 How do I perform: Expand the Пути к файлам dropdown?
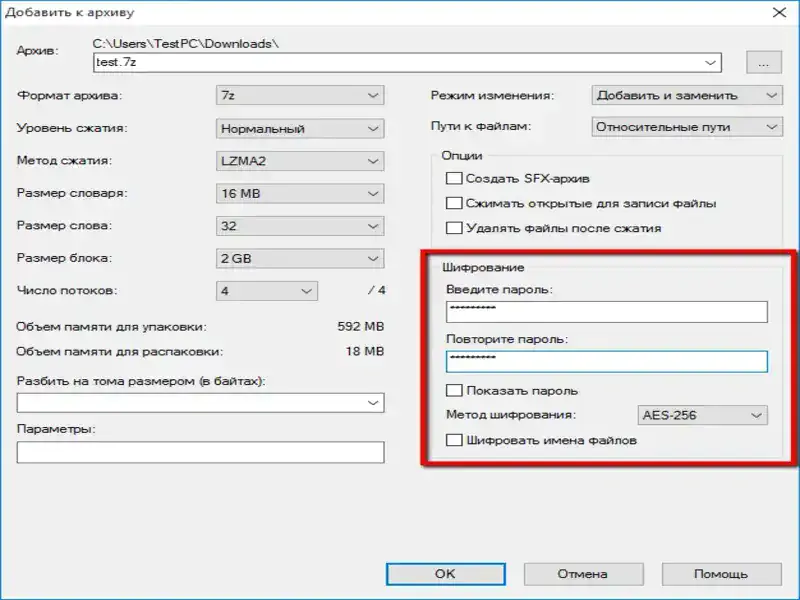[687, 127]
